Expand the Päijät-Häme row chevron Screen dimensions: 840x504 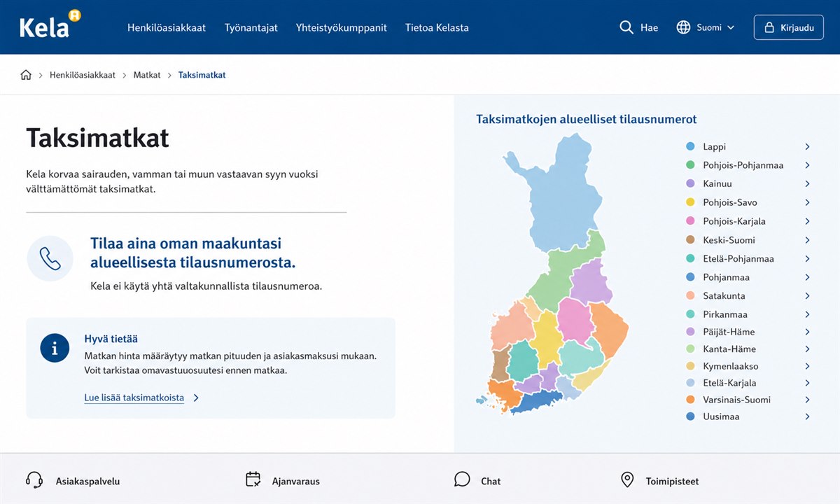click(807, 332)
